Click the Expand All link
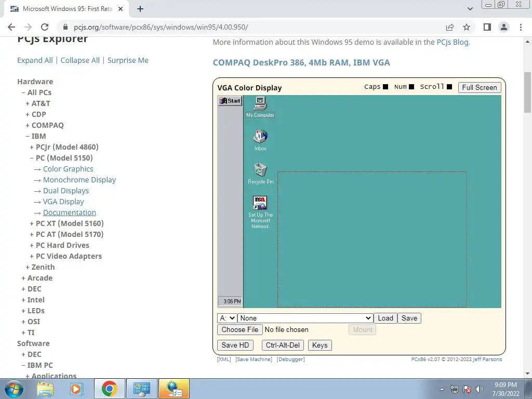Image resolution: width=532 pixels, height=399 pixels. tap(35, 60)
